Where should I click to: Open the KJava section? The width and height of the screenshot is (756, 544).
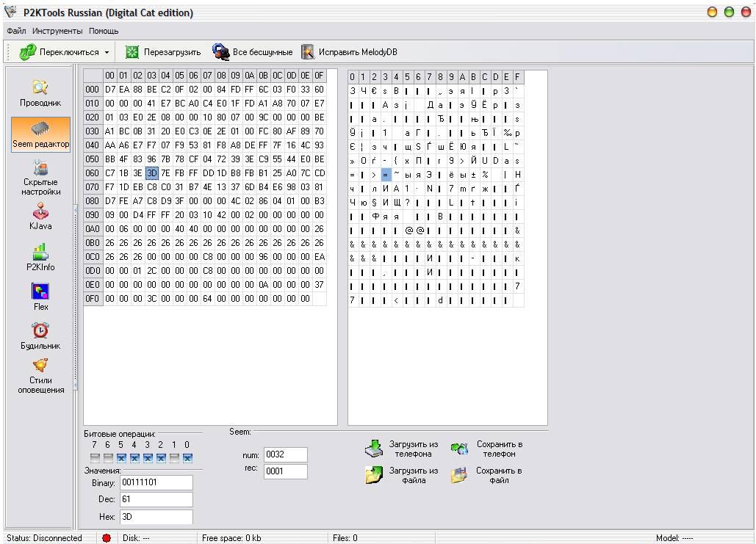(40, 217)
